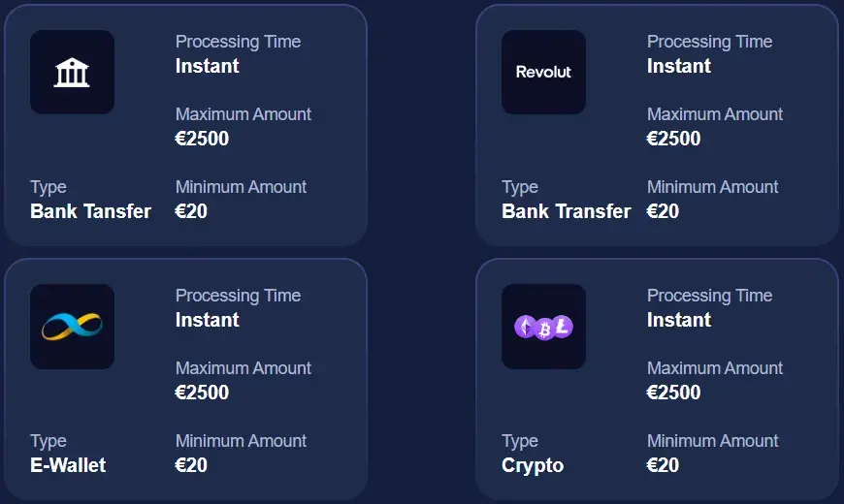The image size is (844, 504).
Task: Click the "Bank Tansfer" type label
Action: click(x=90, y=211)
